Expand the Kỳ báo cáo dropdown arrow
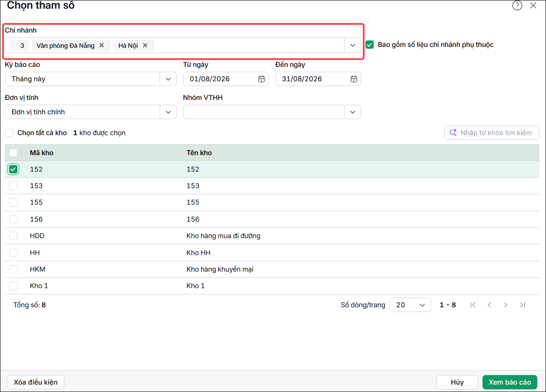546x392 pixels. pos(168,79)
